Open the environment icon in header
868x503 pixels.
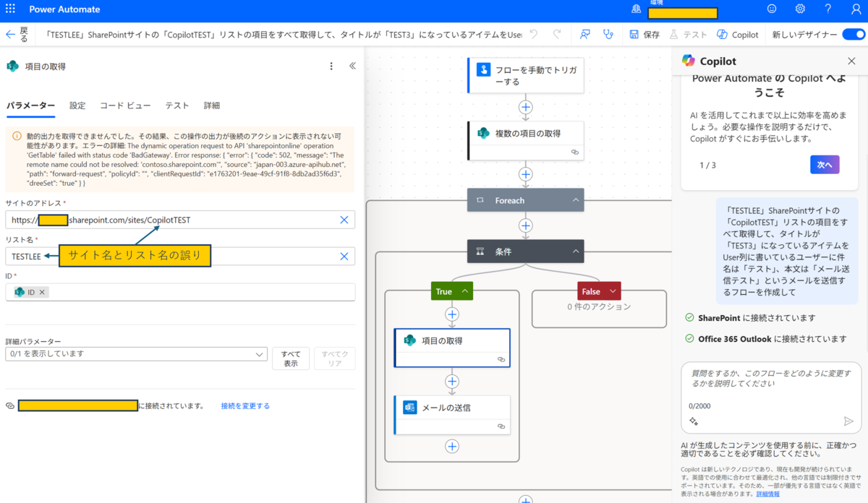[637, 9]
